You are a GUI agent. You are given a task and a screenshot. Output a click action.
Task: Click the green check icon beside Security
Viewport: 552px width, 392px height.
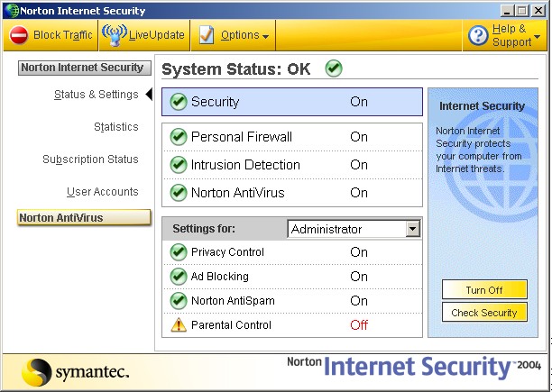pyautogui.click(x=179, y=102)
